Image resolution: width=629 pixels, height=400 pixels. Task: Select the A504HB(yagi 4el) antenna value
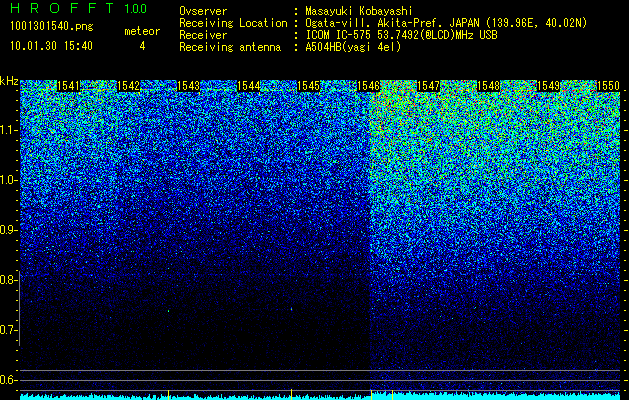353,47
